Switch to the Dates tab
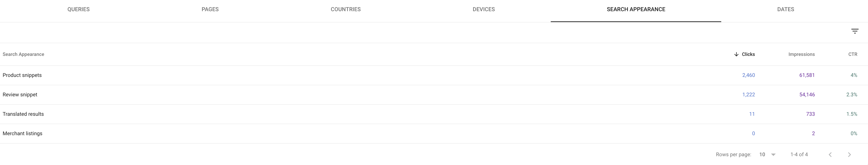The image size is (868, 165). pyautogui.click(x=785, y=10)
